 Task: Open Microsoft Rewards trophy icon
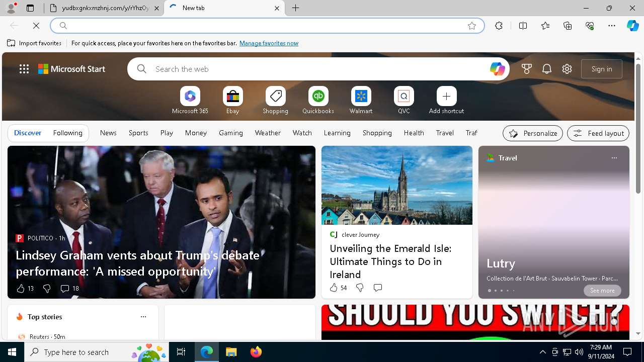[527, 69]
